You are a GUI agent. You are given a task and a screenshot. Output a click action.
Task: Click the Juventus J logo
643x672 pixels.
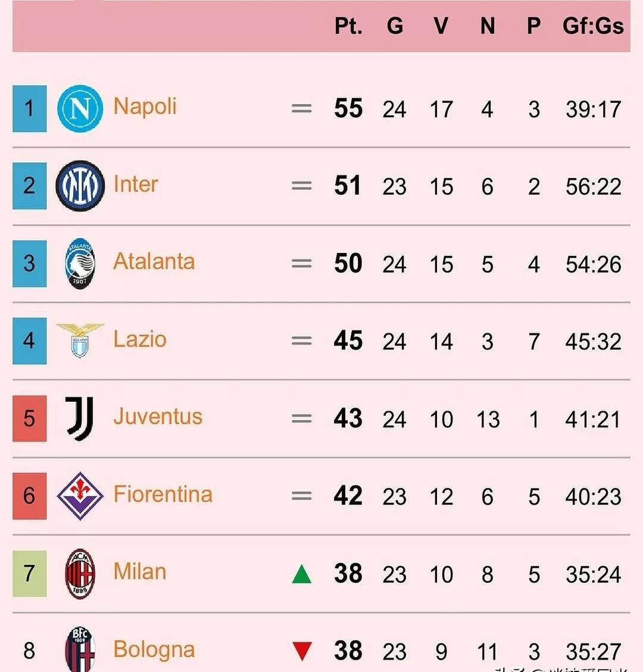click(x=80, y=418)
